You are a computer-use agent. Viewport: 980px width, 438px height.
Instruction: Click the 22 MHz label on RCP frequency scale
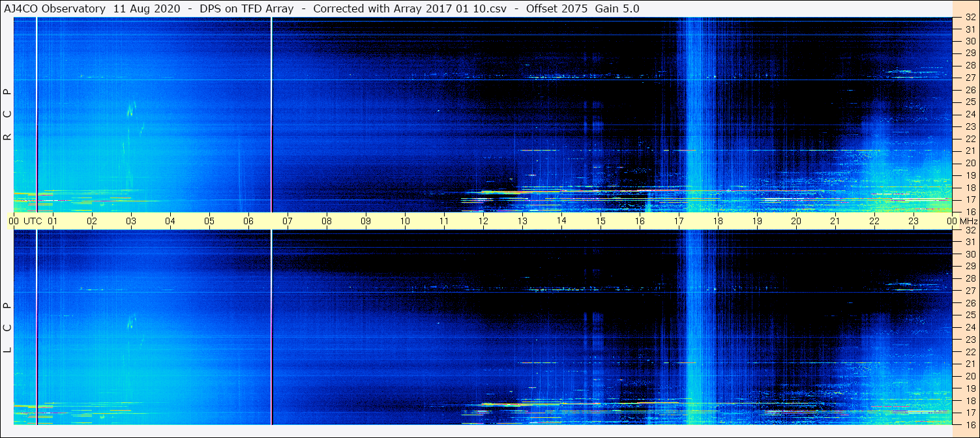coord(970,139)
